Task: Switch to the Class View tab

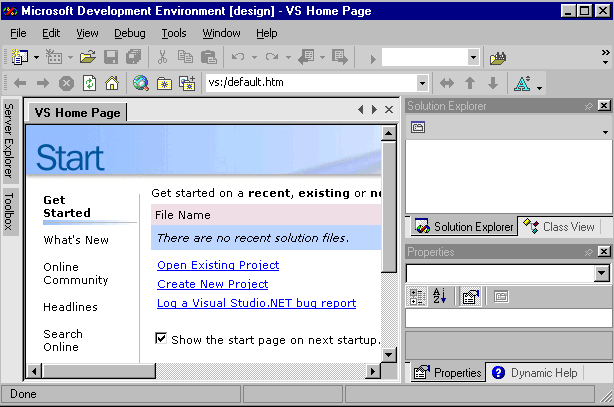Action: point(559,226)
